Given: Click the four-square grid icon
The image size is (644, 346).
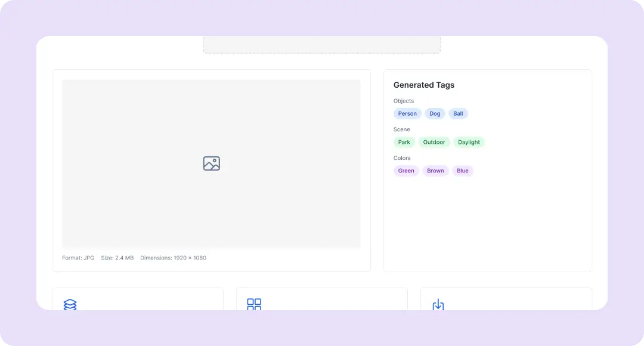Looking at the screenshot, I should pyautogui.click(x=254, y=304).
